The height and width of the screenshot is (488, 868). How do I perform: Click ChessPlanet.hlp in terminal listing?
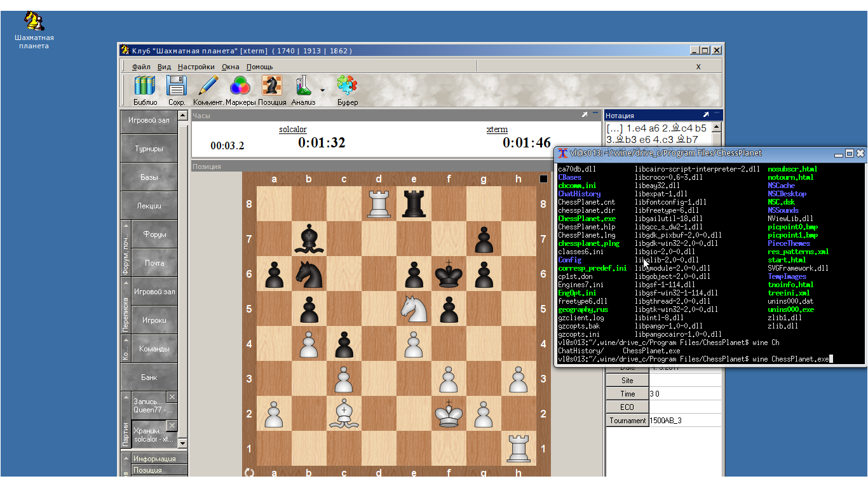(x=587, y=227)
